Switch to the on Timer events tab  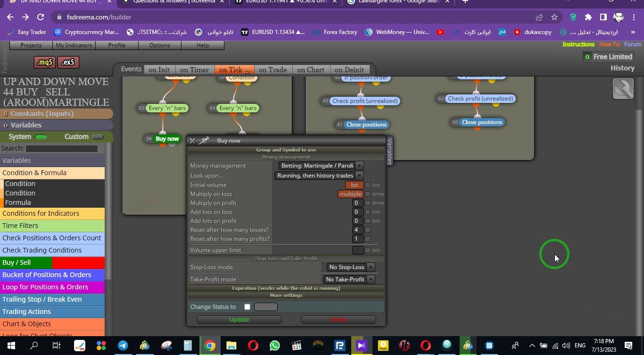pyautogui.click(x=194, y=70)
